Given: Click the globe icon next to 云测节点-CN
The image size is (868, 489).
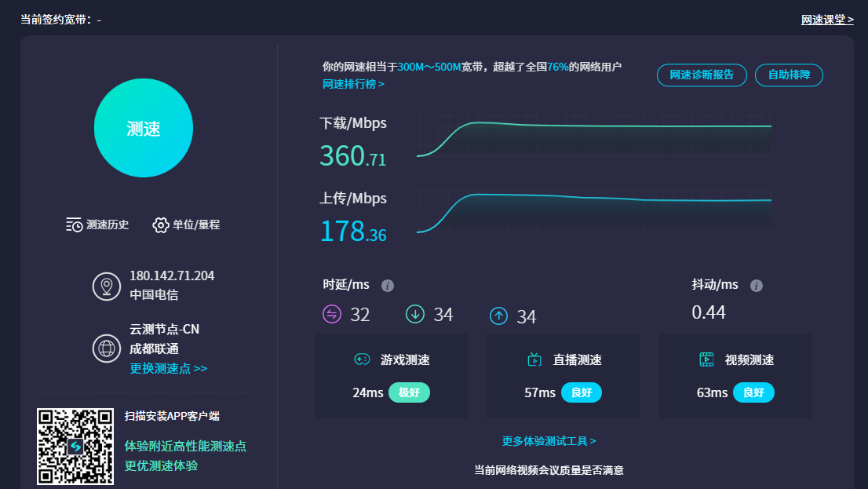Looking at the screenshot, I should (x=106, y=349).
